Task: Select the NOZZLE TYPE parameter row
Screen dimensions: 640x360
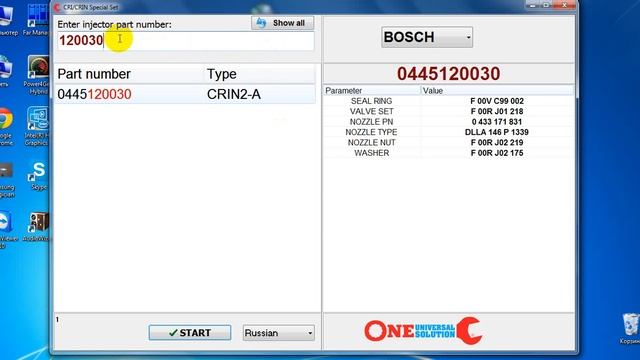Action: point(449,132)
